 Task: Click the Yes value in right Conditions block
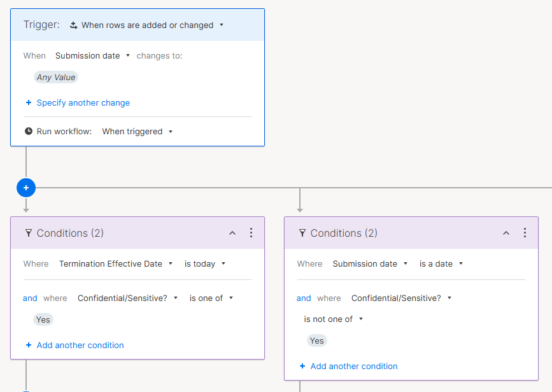point(317,341)
